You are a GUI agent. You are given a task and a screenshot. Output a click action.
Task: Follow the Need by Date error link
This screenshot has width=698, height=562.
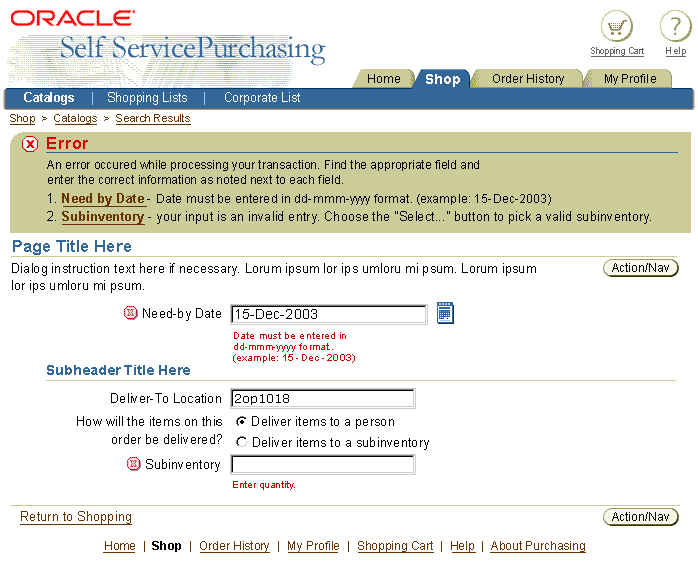103,198
